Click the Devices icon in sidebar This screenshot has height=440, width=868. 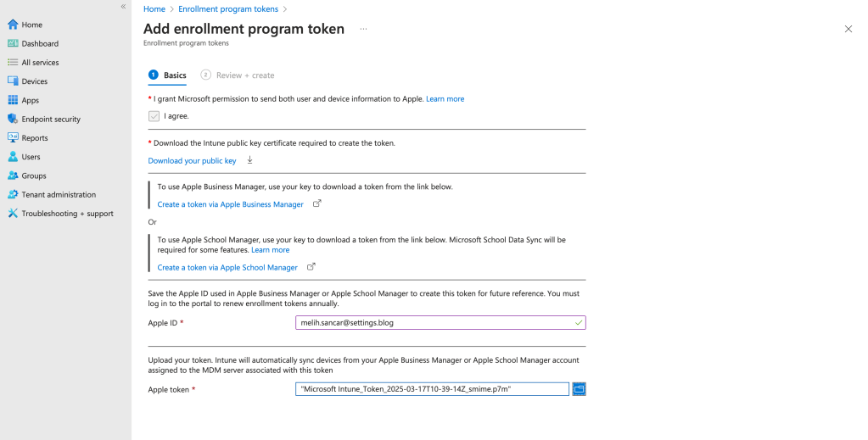point(13,81)
